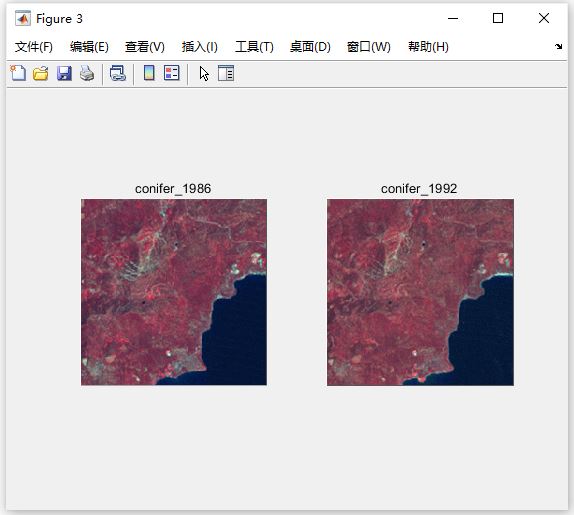
Task: Click the Link Plot toolbar icon
Action: (x=118, y=73)
